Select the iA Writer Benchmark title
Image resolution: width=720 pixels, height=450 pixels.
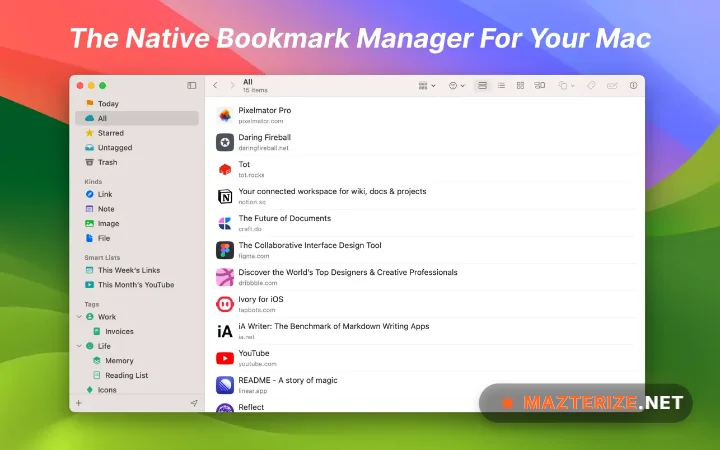pyautogui.click(x=333, y=326)
